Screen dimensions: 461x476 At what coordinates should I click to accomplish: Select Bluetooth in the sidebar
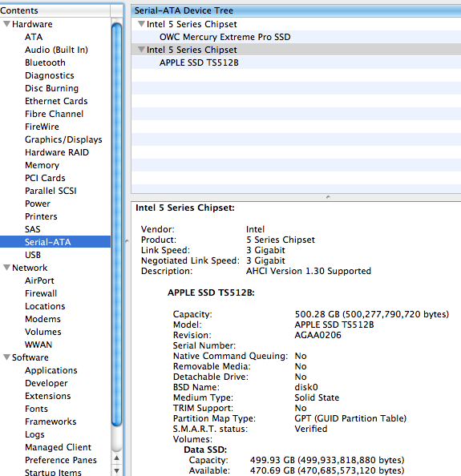45,63
